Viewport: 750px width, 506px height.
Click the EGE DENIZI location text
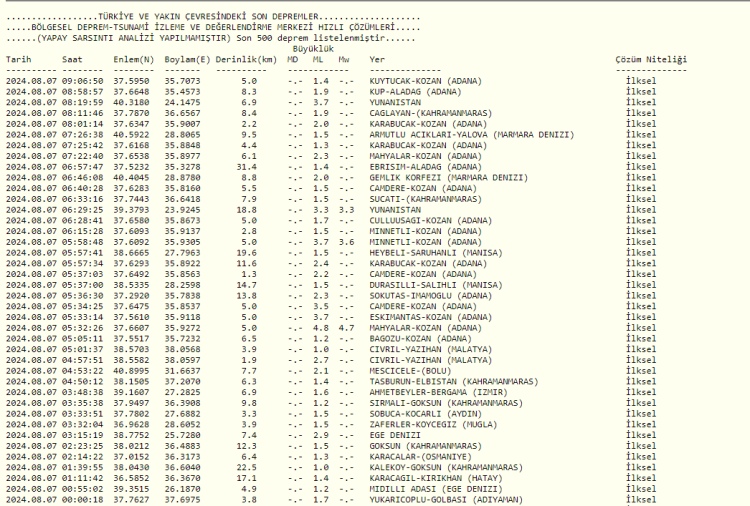coord(393,435)
